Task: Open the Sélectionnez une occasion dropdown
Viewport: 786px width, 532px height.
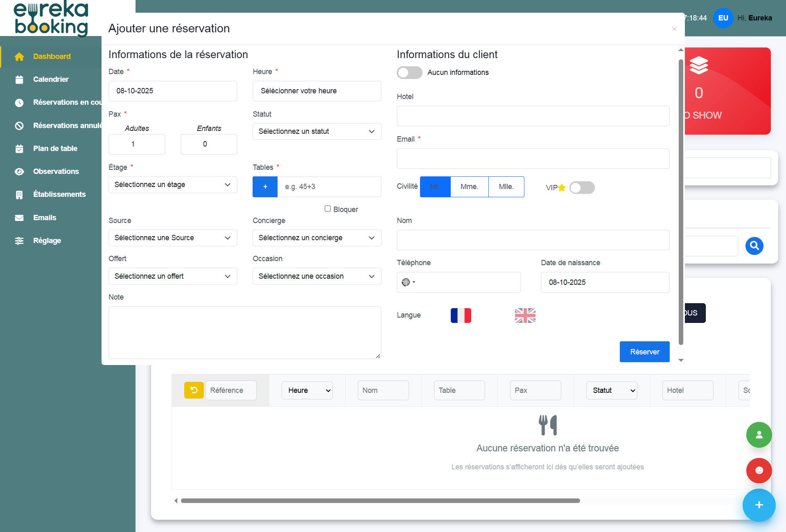Action: point(316,276)
